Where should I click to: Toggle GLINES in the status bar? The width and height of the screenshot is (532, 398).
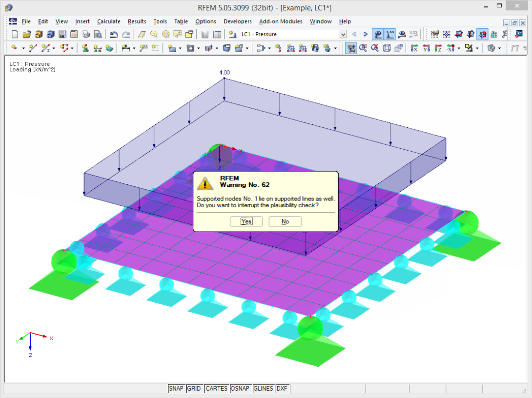click(263, 389)
